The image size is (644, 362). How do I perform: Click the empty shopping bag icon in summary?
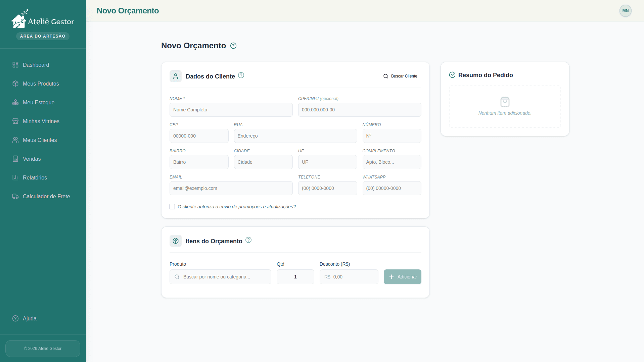point(505,102)
